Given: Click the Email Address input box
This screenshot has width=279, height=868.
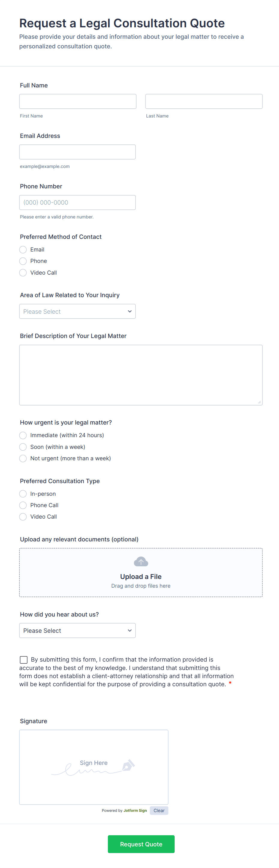Looking at the screenshot, I should pyautogui.click(x=77, y=152).
